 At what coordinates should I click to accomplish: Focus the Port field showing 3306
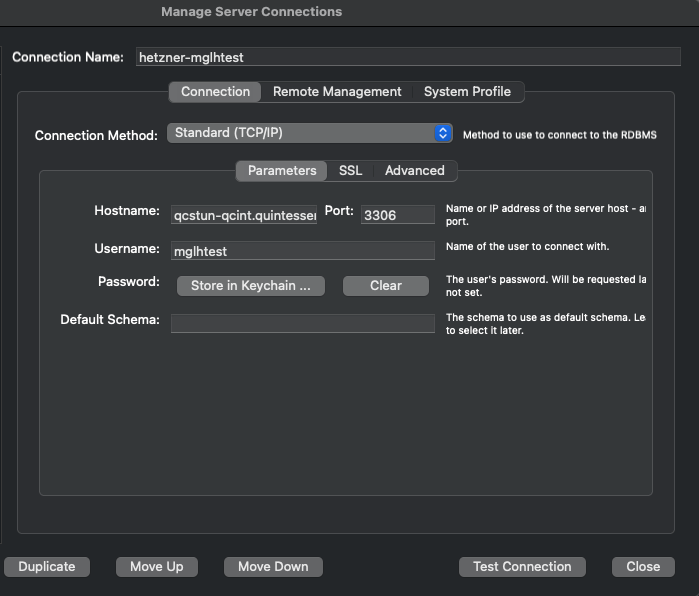[x=397, y=215]
